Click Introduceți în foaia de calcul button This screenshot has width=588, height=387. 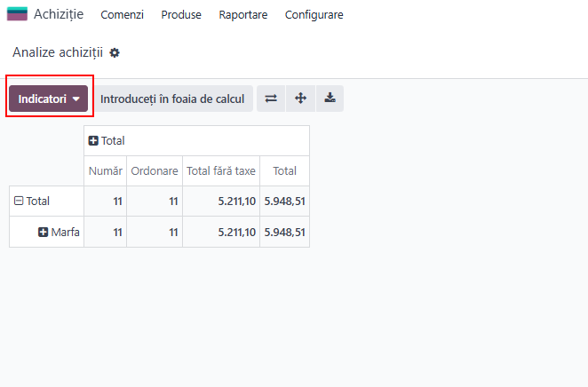173,99
